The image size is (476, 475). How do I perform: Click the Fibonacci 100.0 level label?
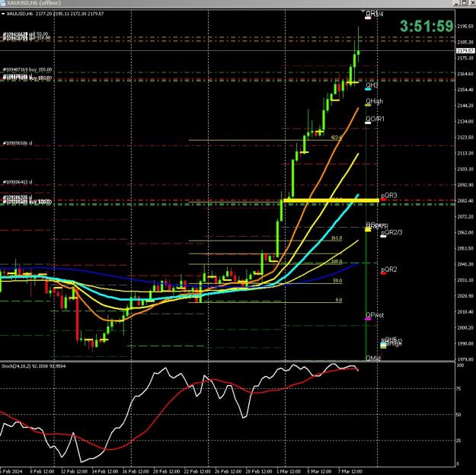(x=336, y=262)
